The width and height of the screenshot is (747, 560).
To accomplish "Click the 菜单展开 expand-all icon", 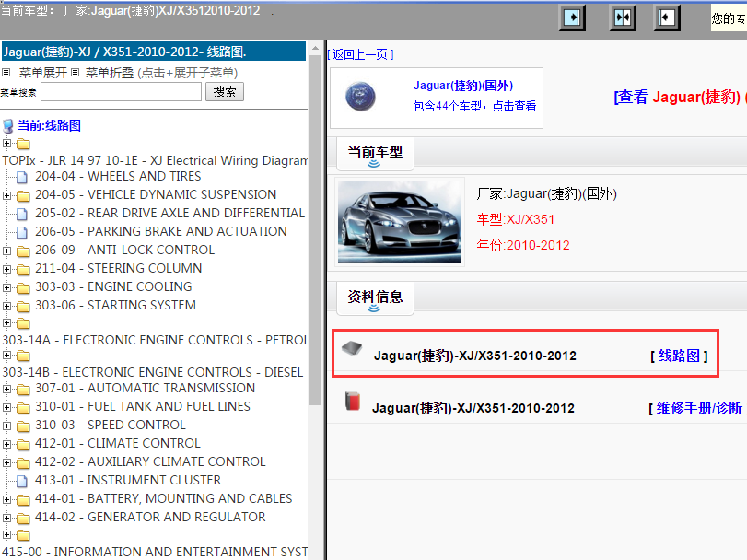I will [x=6, y=73].
